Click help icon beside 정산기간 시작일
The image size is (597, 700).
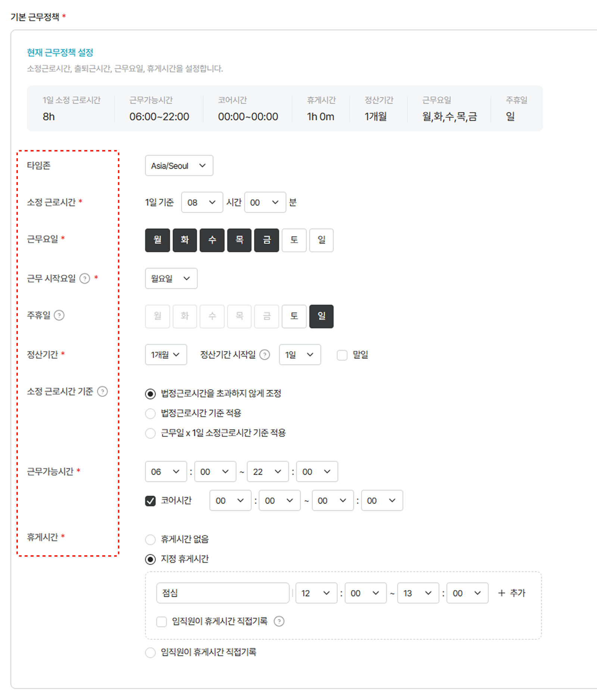pyautogui.click(x=265, y=354)
